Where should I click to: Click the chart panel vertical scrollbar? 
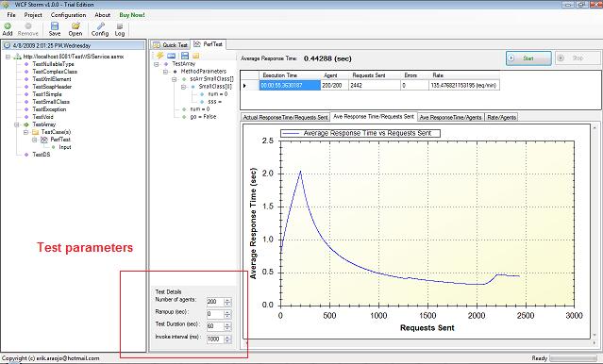pyautogui.click(x=595, y=231)
